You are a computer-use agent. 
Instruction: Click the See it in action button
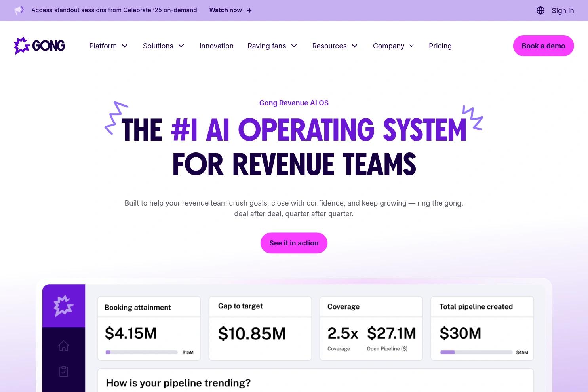click(x=294, y=243)
